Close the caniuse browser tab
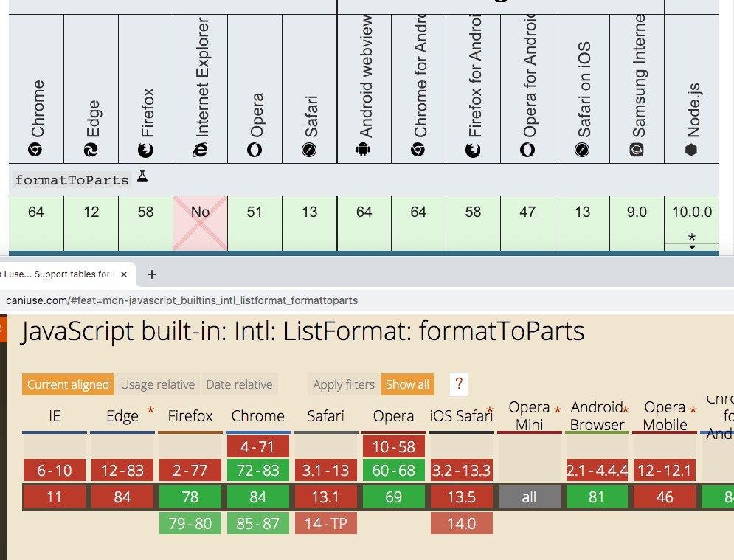The height and width of the screenshot is (560, 734). point(124,274)
